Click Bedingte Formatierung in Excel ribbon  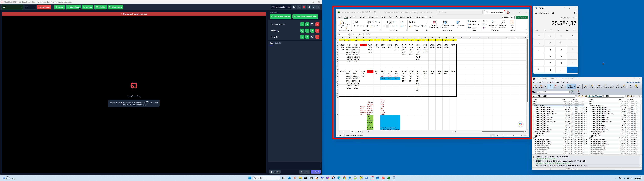pos(434,24)
